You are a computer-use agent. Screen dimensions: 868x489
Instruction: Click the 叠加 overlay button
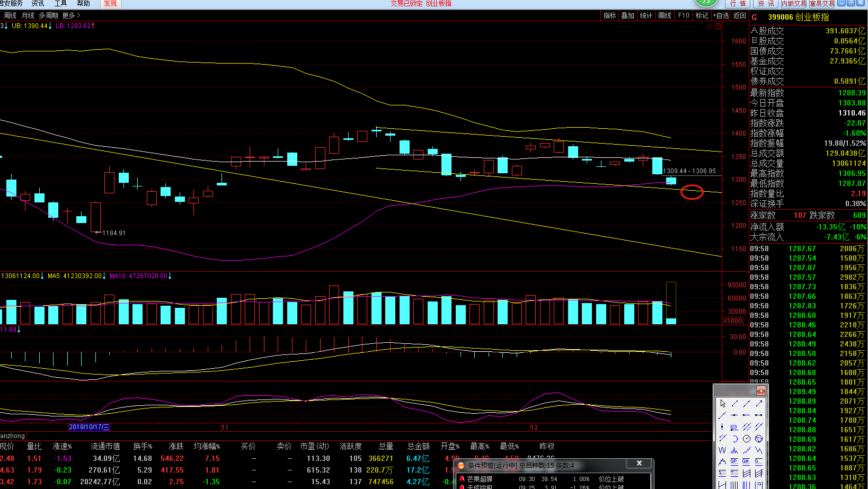(x=628, y=15)
